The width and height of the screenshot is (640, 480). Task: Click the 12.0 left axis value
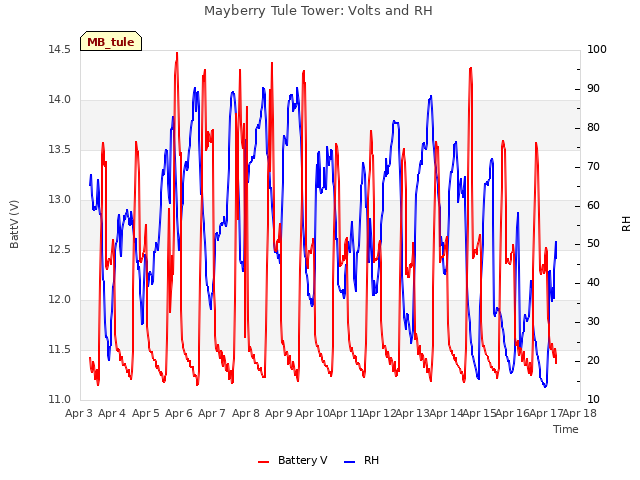pos(59,300)
